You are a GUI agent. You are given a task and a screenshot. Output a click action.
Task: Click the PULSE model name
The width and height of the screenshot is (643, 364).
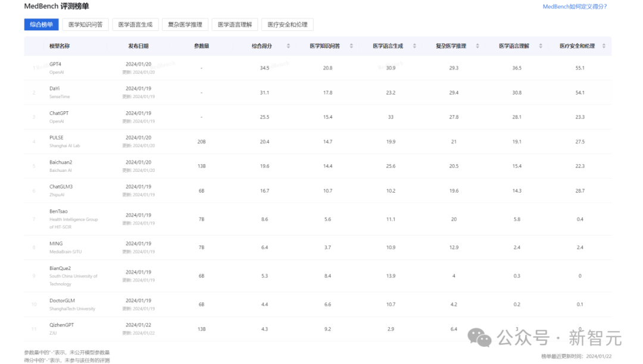click(x=57, y=137)
